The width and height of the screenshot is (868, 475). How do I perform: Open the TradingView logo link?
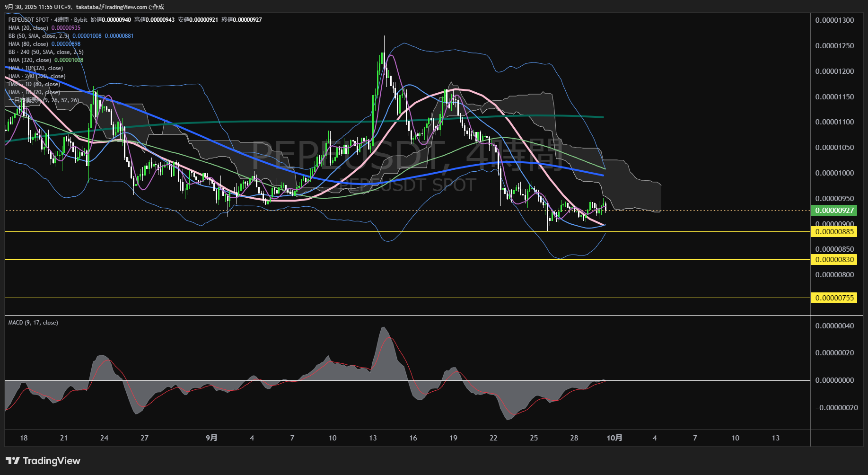tap(43, 461)
